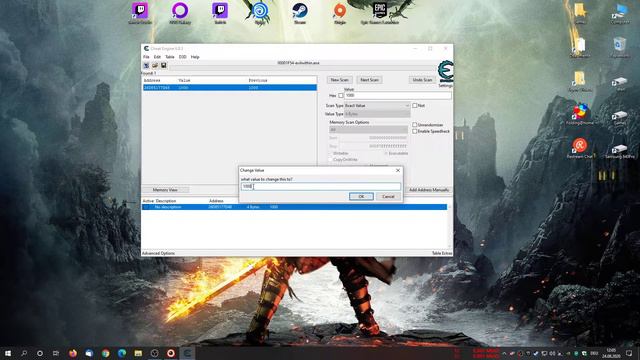640x360 pixels.
Task: Click the taskbar clock and date
Action: (x=611, y=353)
